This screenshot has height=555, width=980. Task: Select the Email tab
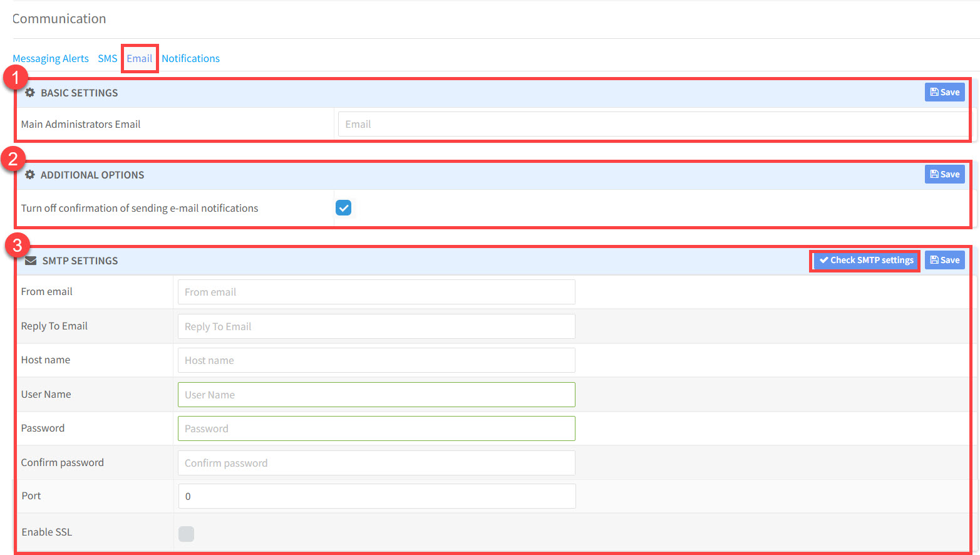(x=139, y=58)
